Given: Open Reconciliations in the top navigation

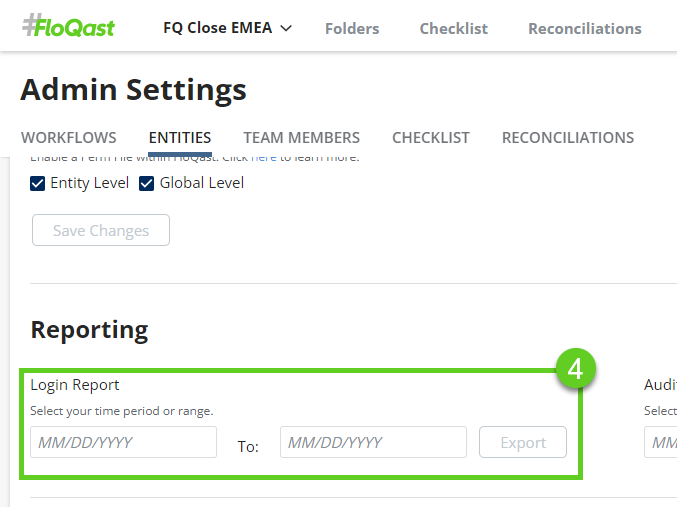Looking at the screenshot, I should click(x=584, y=28).
